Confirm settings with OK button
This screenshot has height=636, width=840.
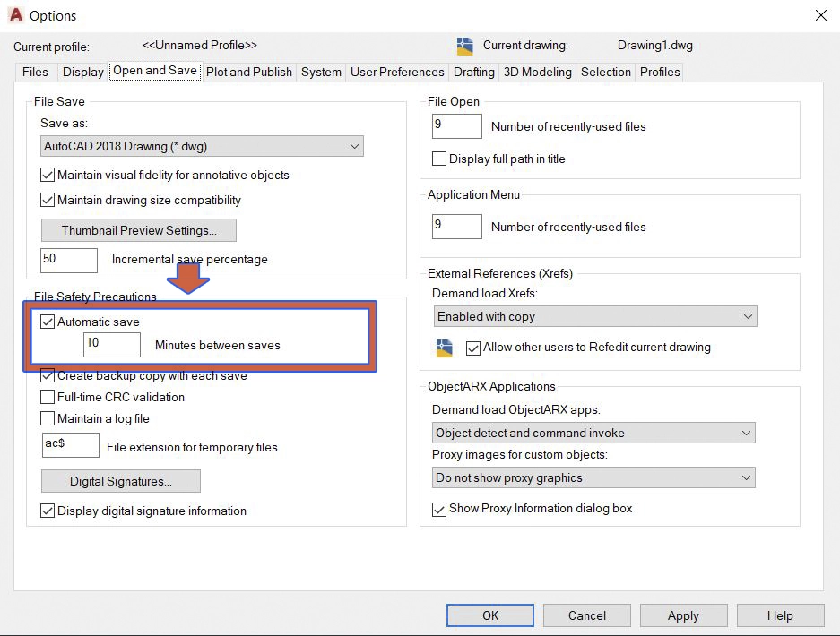(x=490, y=615)
